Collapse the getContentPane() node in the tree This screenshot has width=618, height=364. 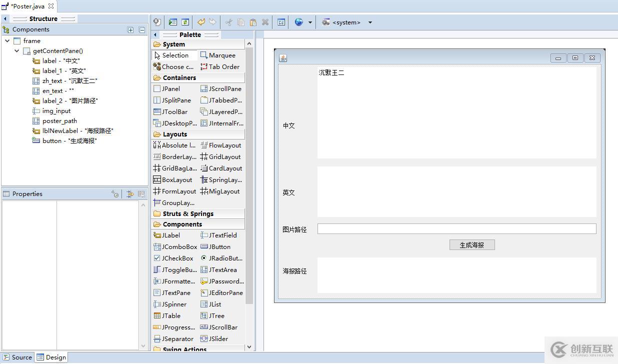(x=16, y=50)
